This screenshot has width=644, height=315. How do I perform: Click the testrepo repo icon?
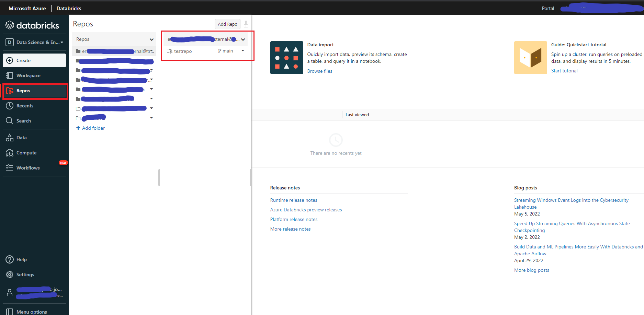pyautogui.click(x=169, y=51)
